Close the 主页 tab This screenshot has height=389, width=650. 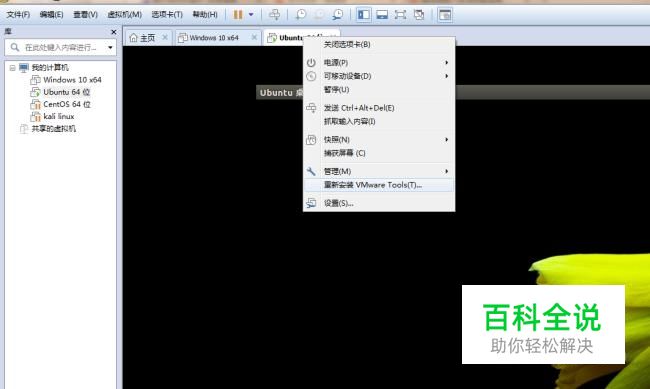(165, 37)
